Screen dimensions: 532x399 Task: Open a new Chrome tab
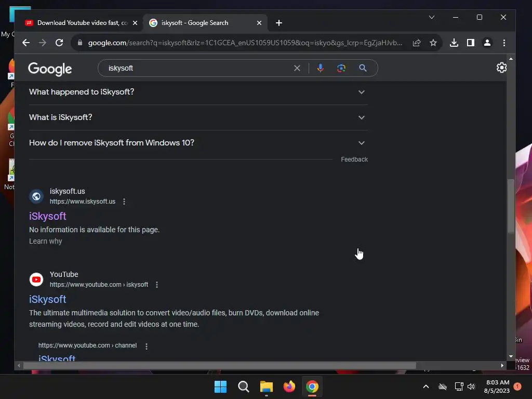(x=279, y=23)
